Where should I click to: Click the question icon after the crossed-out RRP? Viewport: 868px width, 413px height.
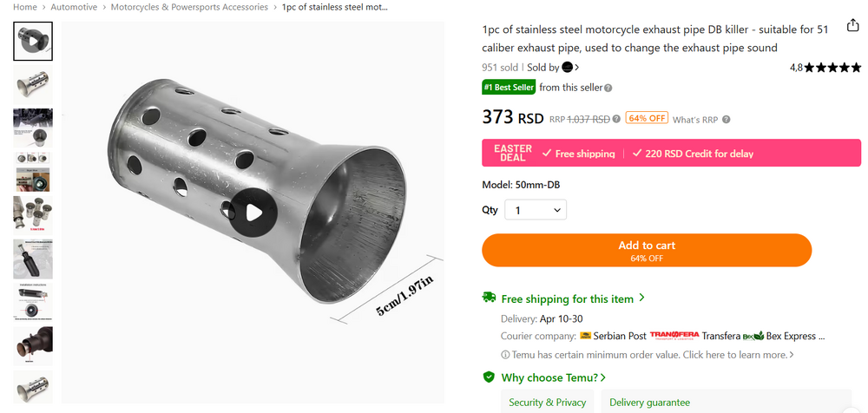coord(616,119)
